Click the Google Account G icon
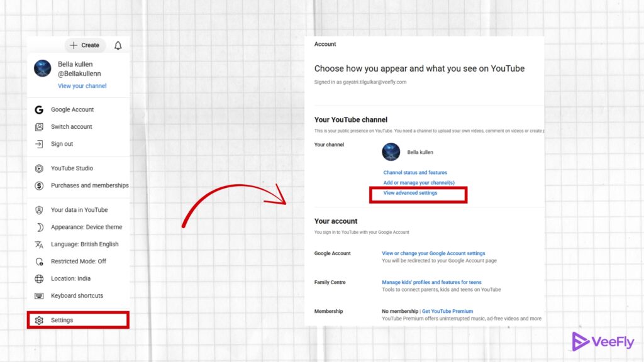 38,109
